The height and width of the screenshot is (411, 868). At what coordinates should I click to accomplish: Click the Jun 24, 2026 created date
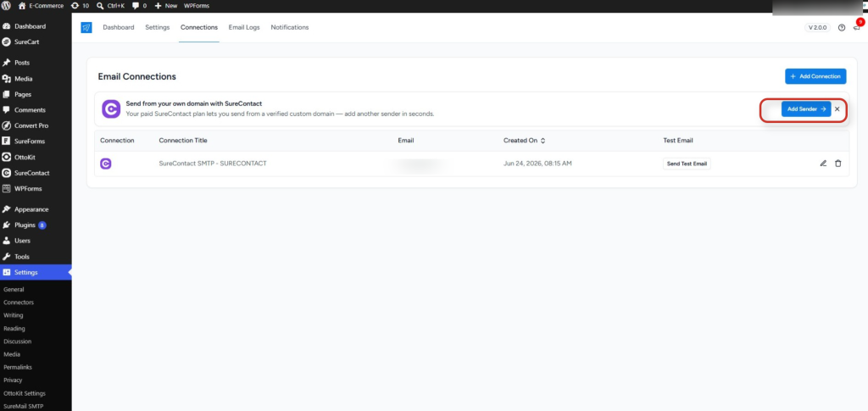[537, 164]
